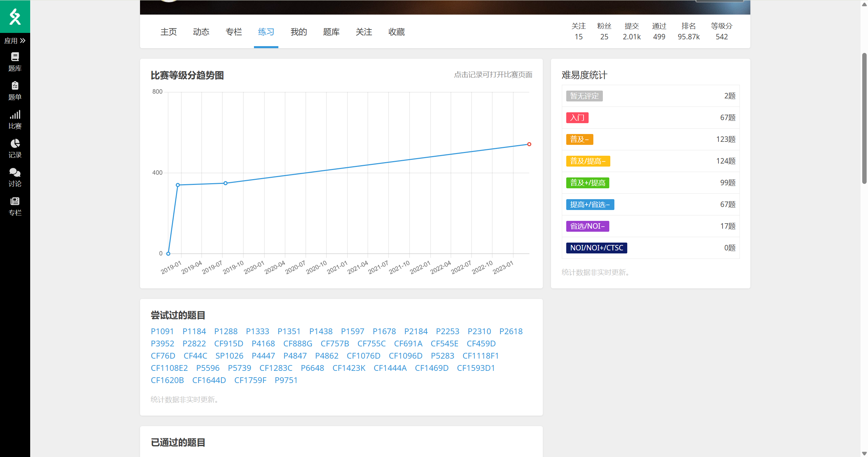Click the 省选/NOI− purple difficulty tag
868x457 pixels.
[587, 226]
